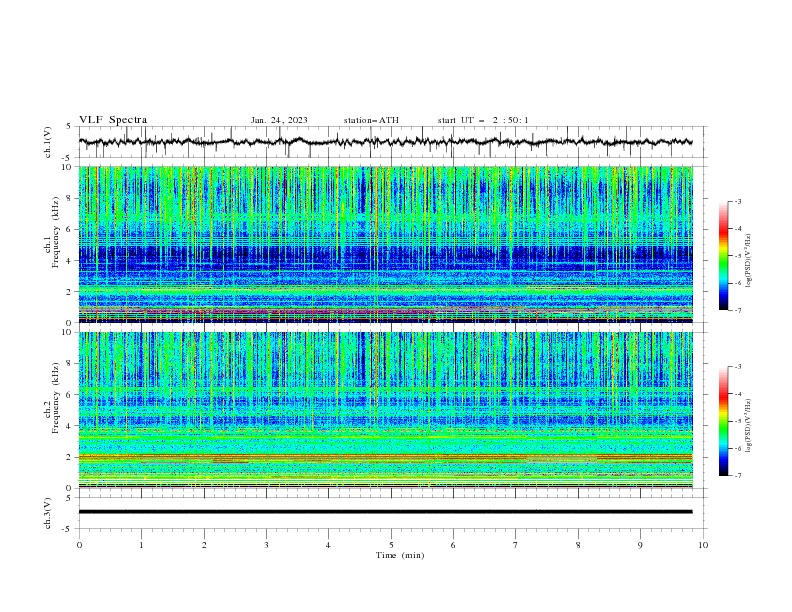Click the "station=ATH" label
The image size is (792, 612).
coord(371,120)
